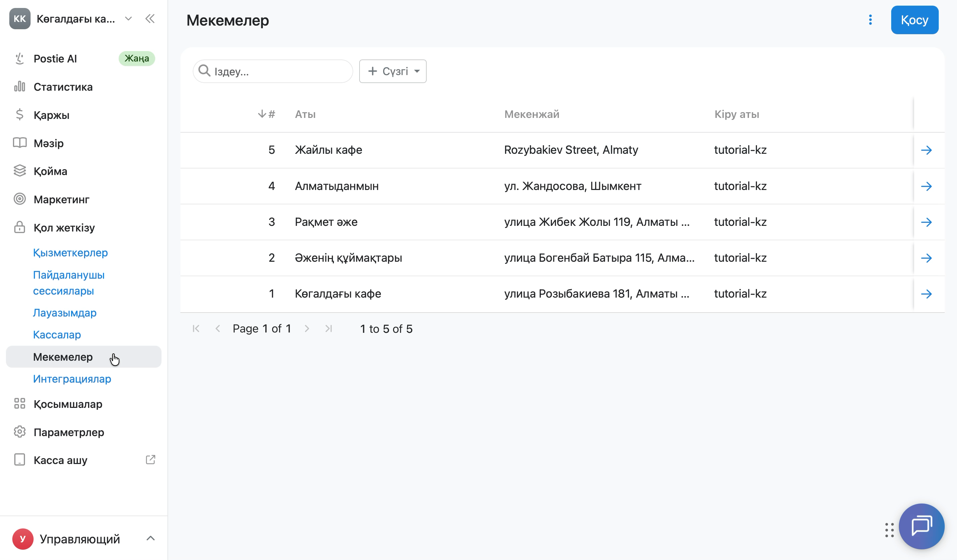Screen dimensions: 957x560
Task: Sort table by # column header
Action: 266,114
